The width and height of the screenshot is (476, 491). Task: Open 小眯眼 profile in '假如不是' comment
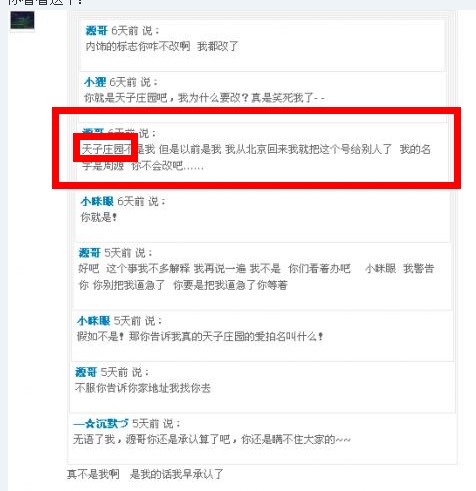tap(93, 321)
